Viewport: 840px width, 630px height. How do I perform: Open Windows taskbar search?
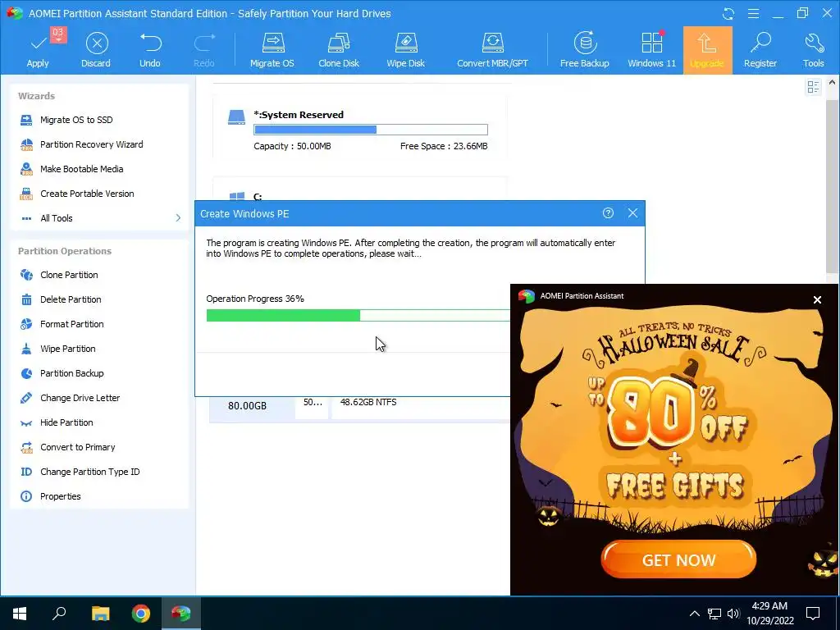pyautogui.click(x=59, y=614)
